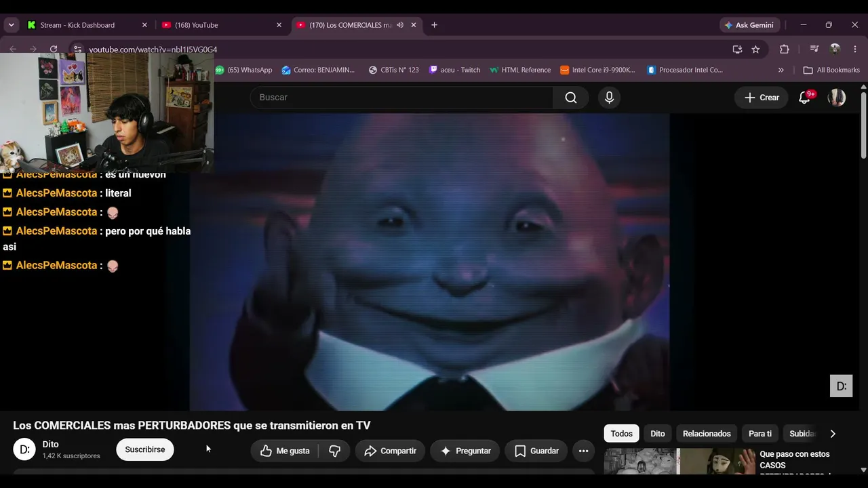Bookmark this page with the star
Viewport: 868px width, 488px height.
755,49
